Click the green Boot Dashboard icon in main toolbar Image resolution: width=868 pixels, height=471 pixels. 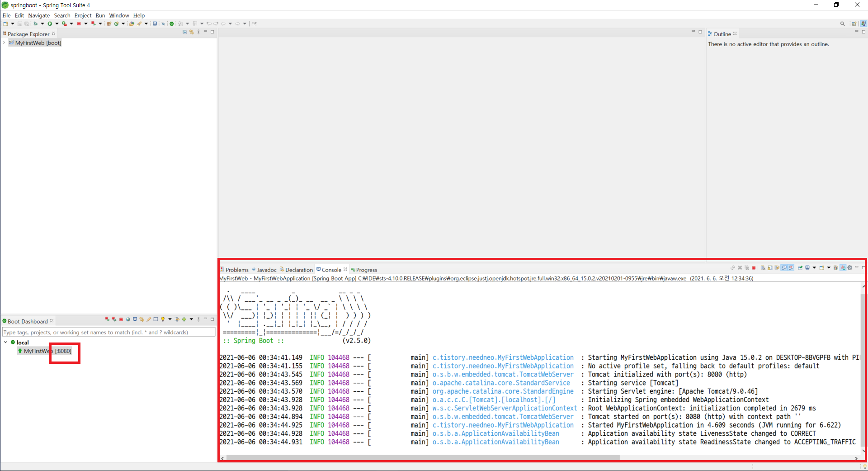point(171,24)
